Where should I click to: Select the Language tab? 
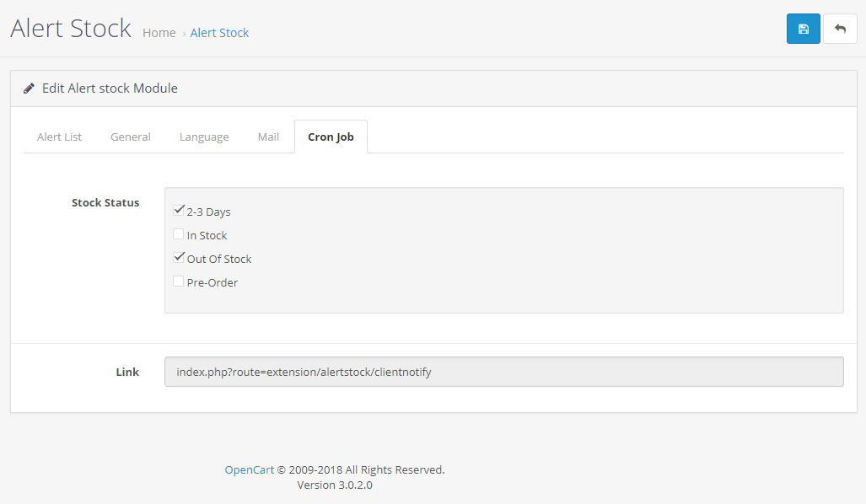tap(204, 137)
